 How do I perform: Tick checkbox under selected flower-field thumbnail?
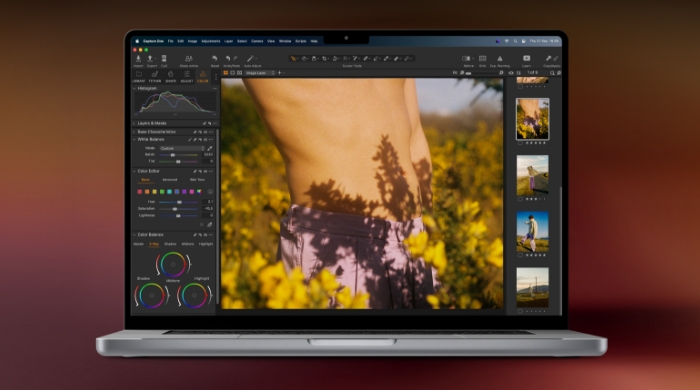coord(520,143)
